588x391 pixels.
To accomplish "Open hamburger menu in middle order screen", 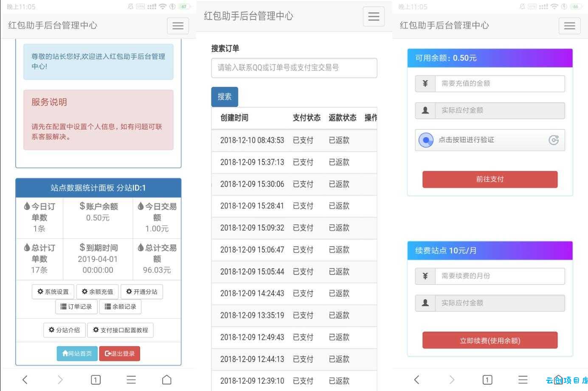I will (x=374, y=17).
